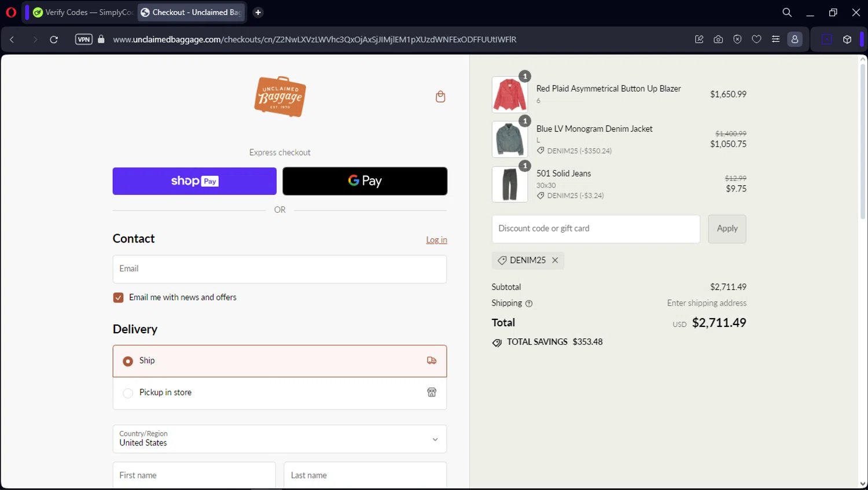Screen dimensions: 868x490
Task: Click the storefront icon in Pickup row
Action: (x=432, y=392)
